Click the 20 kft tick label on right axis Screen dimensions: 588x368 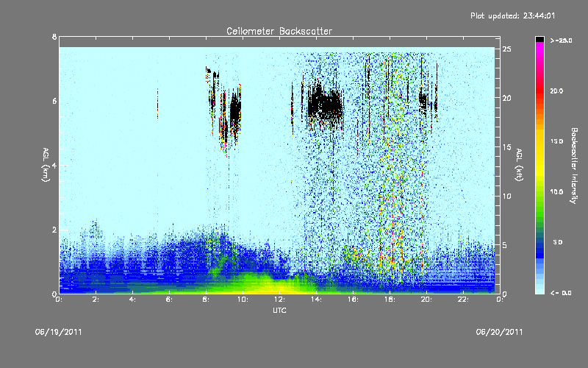click(507, 98)
